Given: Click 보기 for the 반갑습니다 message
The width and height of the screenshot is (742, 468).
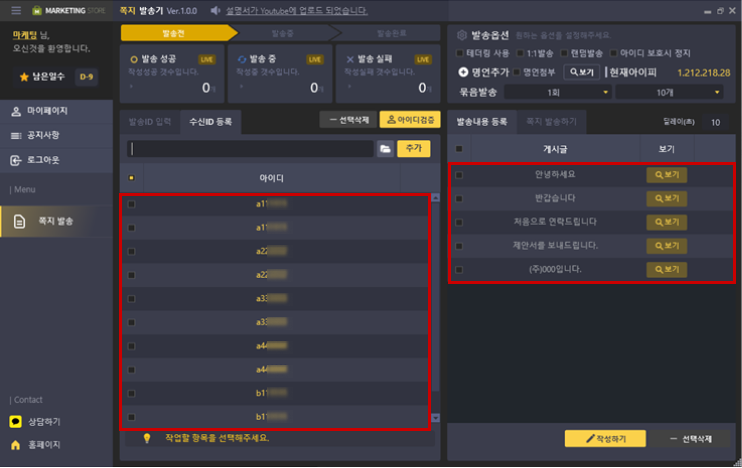Looking at the screenshot, I should 666,198.
